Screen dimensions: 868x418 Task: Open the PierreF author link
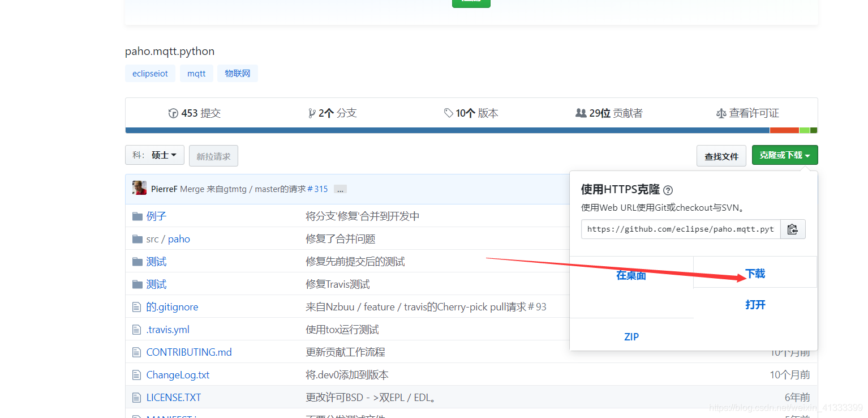click(164, 189)
